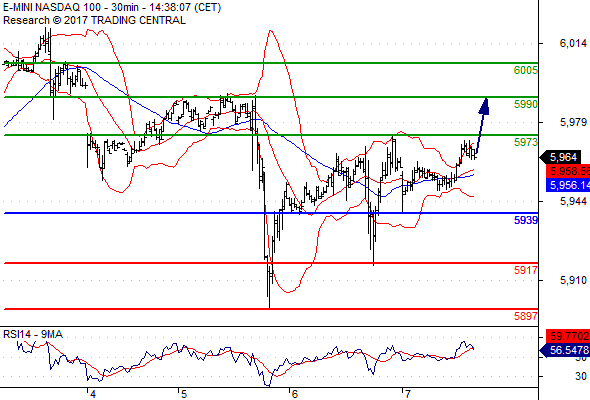
Task: Select the green 5990 resistance label
Action: 526,104
